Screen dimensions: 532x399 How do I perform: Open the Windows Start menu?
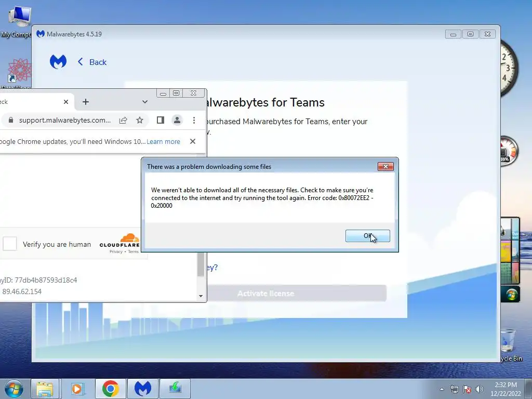click(14, 389)
